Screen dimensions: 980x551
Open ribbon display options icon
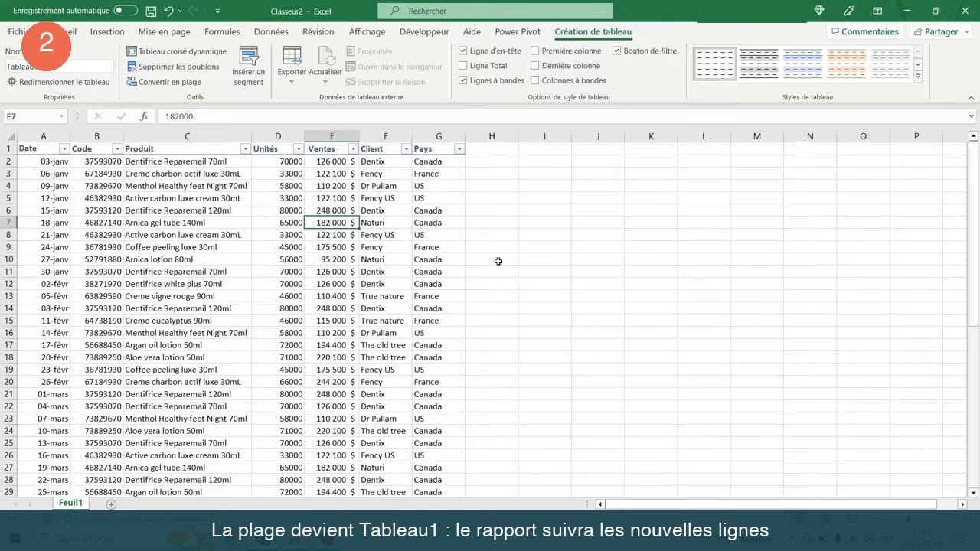point(877,11)
